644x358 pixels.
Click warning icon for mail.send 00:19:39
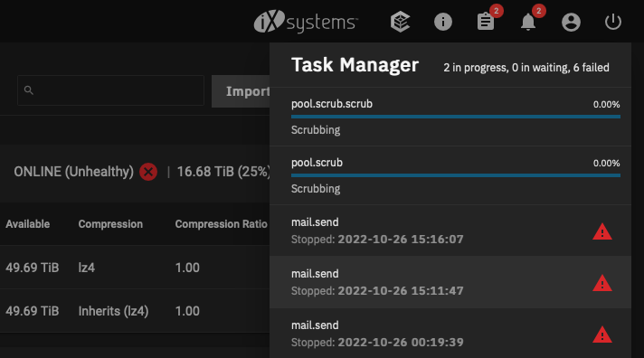602,334
